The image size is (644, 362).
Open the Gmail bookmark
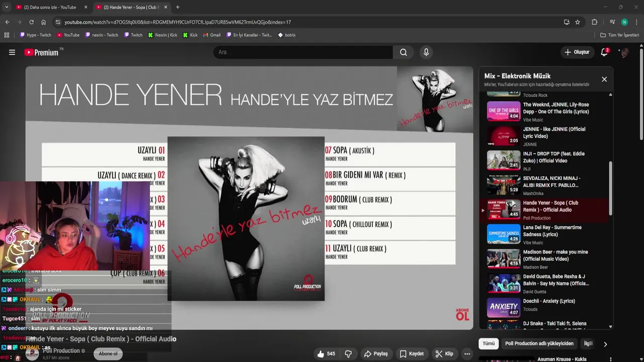click(x=212, y=35)
